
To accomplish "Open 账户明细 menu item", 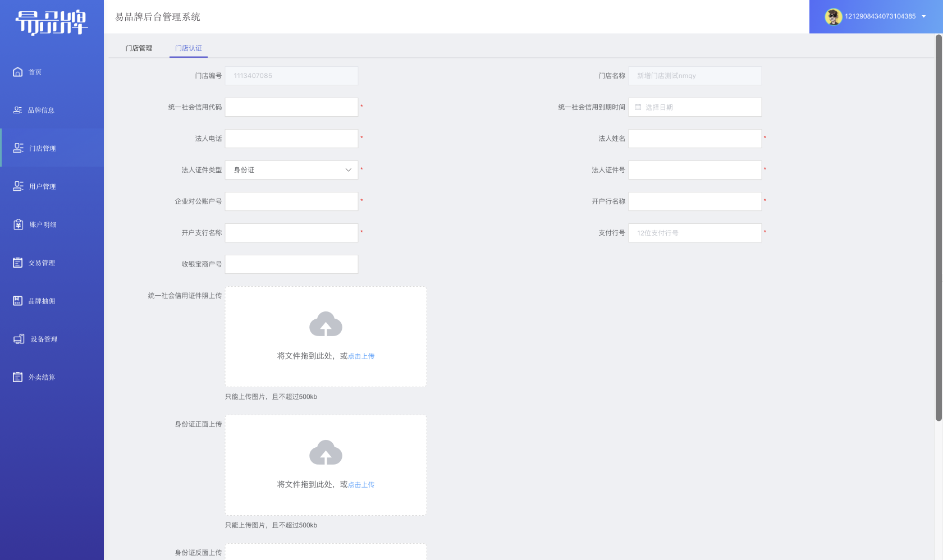I will pos(52,224).
